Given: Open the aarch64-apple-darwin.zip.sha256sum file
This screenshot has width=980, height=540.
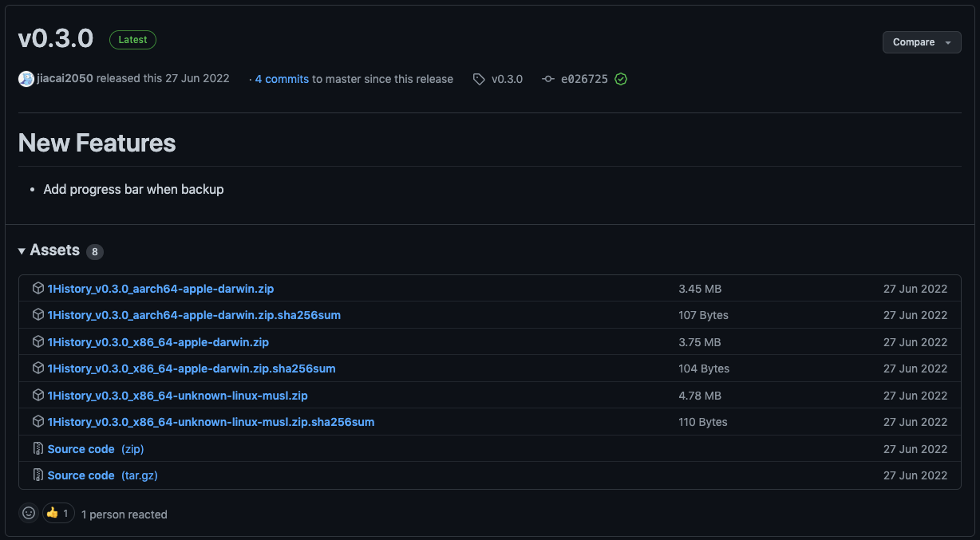Looking at the screenshot, I should point(194,315).
